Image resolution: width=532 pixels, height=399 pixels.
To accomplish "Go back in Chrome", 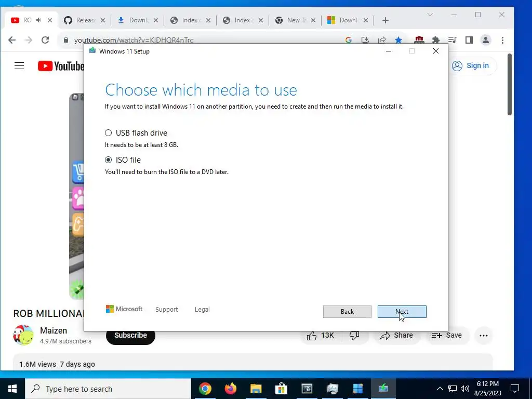I will click(12, 40).
